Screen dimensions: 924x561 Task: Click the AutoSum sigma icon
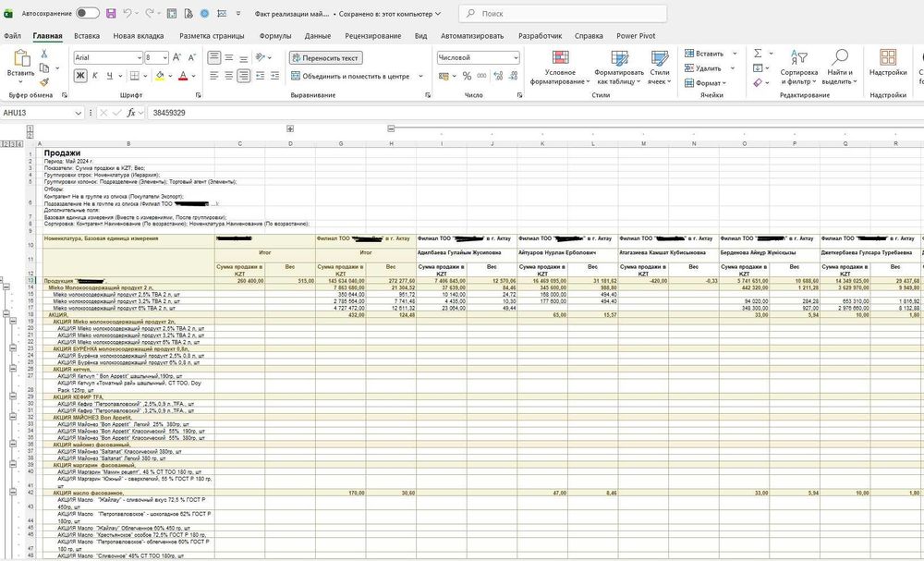758,53
